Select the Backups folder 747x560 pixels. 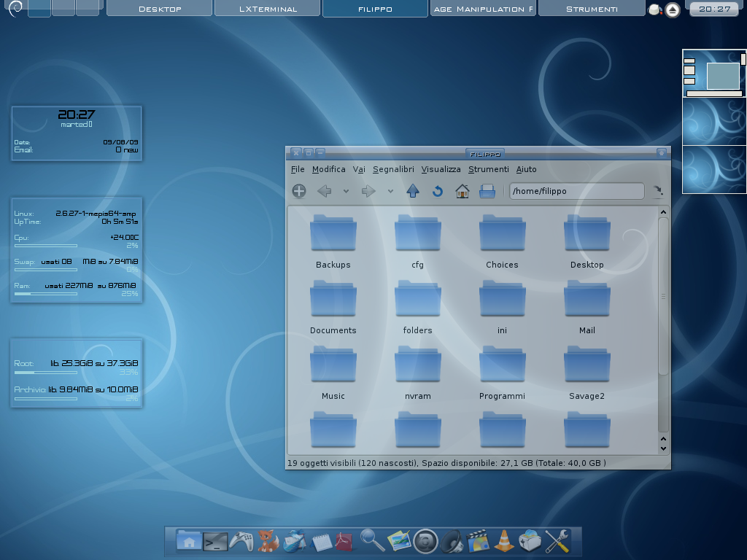pyautogui.click(x=333, y=242)
